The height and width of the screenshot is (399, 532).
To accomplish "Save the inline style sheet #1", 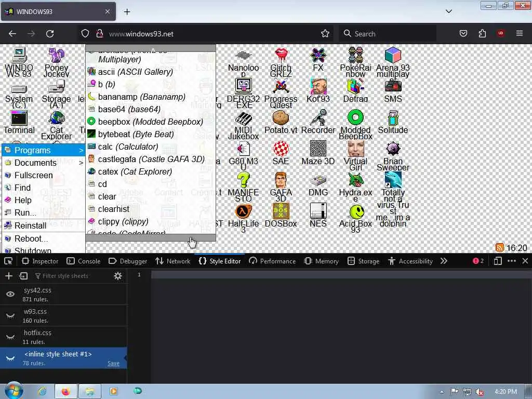I will click(113, 363).
